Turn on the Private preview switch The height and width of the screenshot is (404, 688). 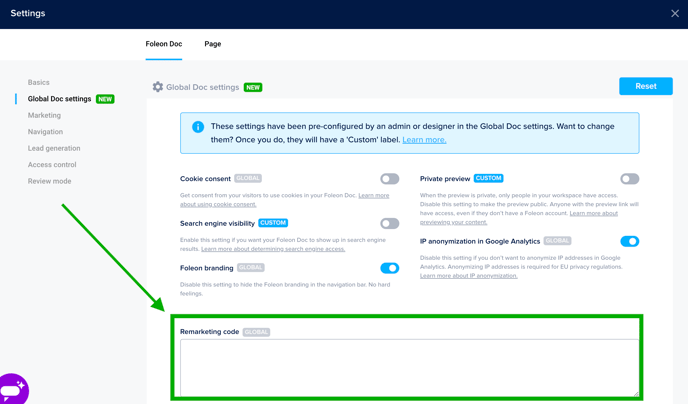(629, 179)
